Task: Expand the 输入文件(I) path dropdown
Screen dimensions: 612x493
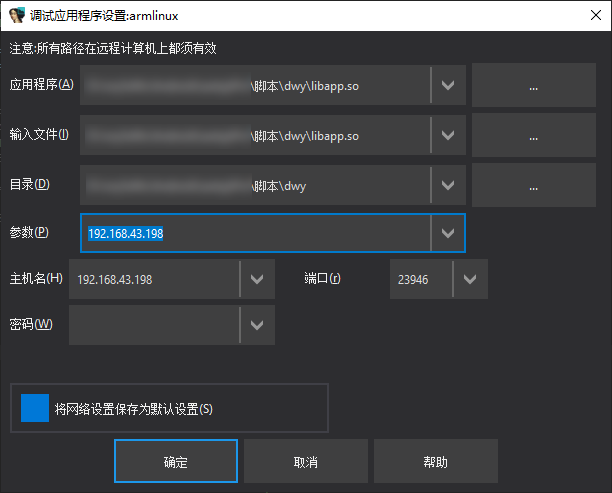Action: click(448, 135)
